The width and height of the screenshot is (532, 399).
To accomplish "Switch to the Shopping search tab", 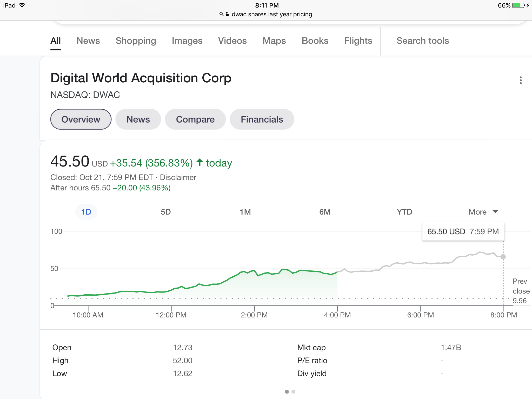I will click(136, 41).
